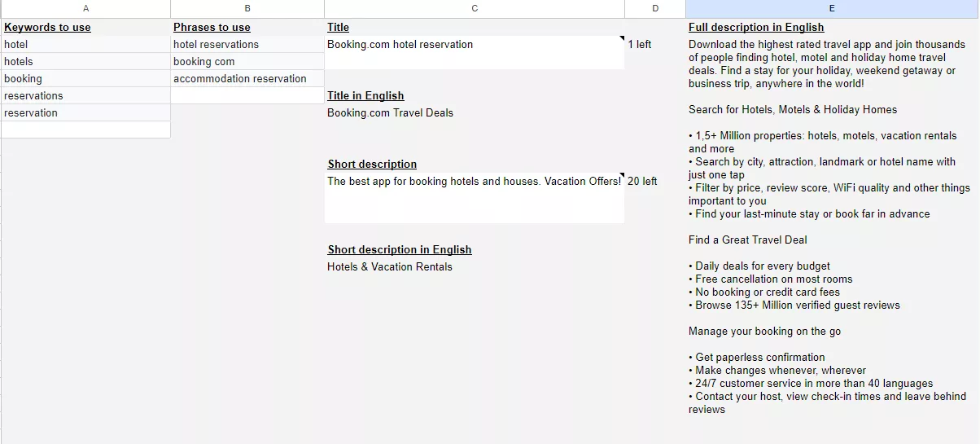Click the empty cell under 'accommodation reservation'
The width and height of the screenshot is (980, 444).
247,96
